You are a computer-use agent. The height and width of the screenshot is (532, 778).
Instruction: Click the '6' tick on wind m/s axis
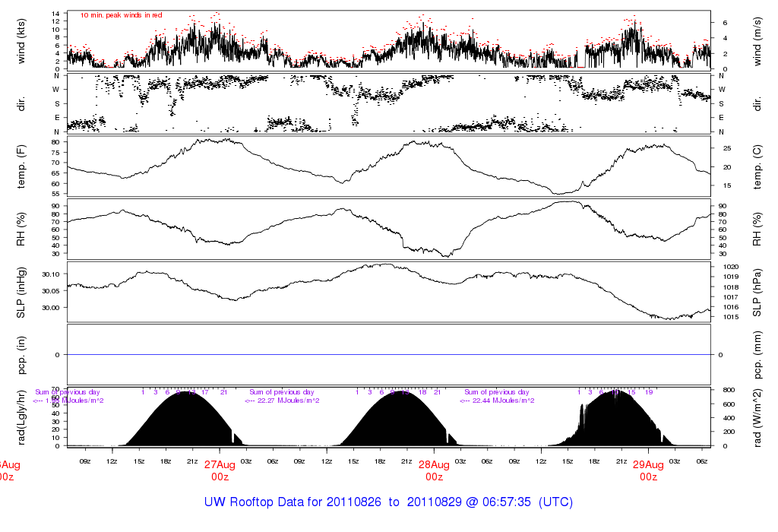[x=725, y=23]
